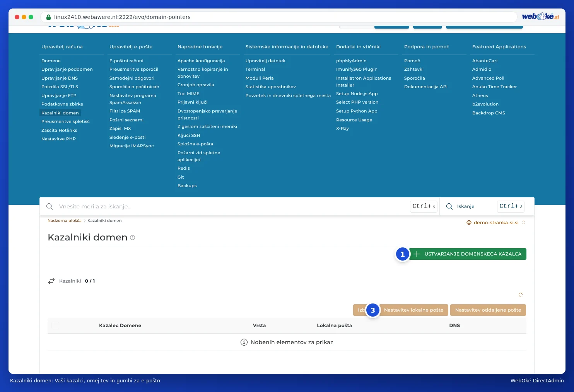Open Zapisi MX link
Viewport: 574px width, 392px height.
pyautogui.click(x=120, y=128)
